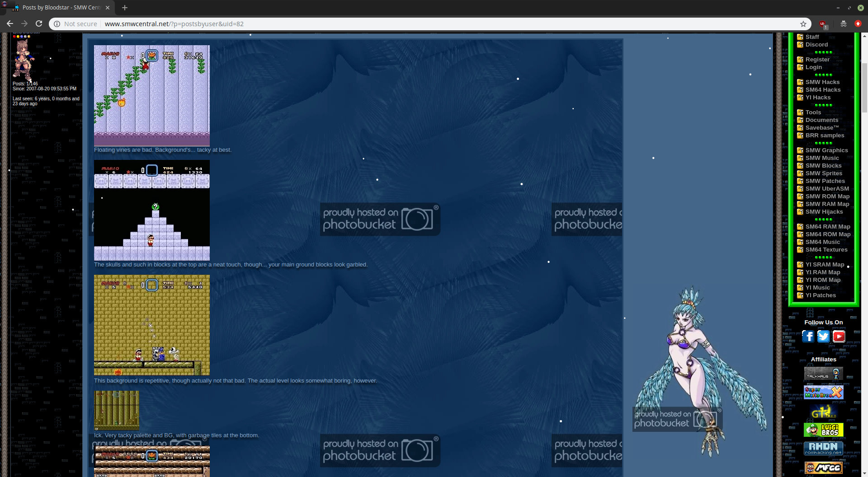
Task: Open the Luigi Bros affiliate banner
Action: pos(823,430)
